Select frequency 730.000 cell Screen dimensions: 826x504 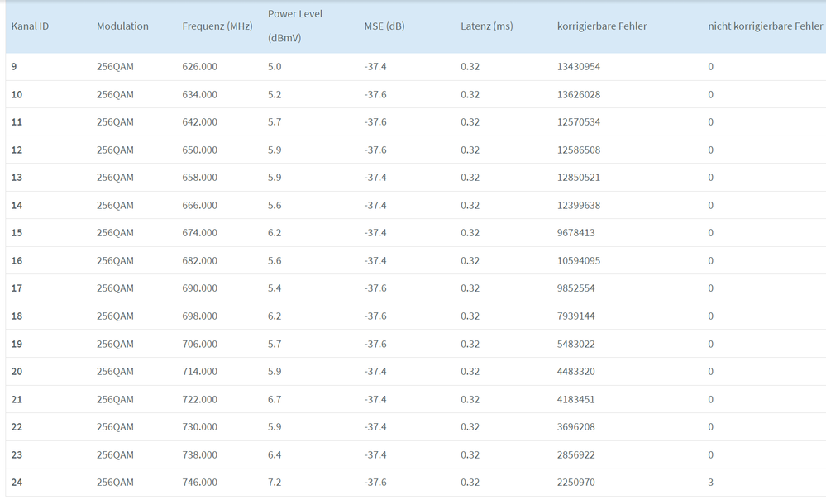pyautogui.click(x=199, y=427)
